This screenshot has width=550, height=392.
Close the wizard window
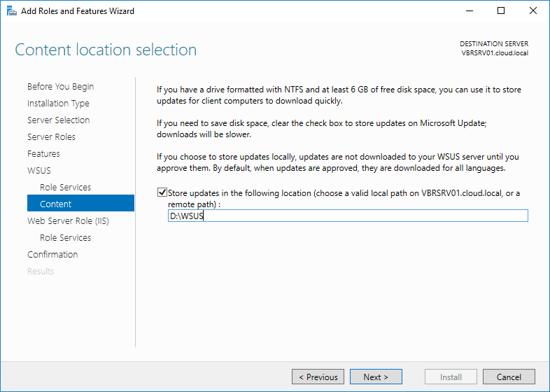533,10
